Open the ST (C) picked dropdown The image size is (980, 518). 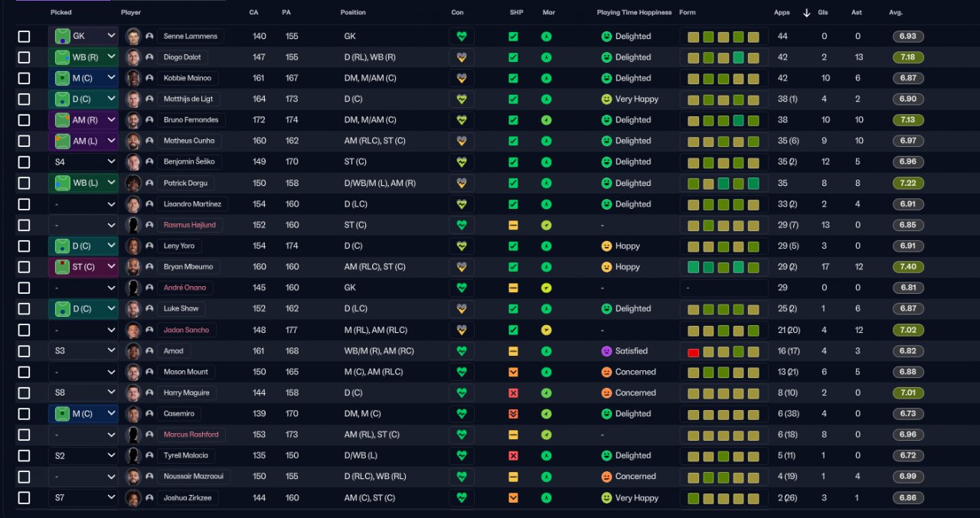[83, 267]
